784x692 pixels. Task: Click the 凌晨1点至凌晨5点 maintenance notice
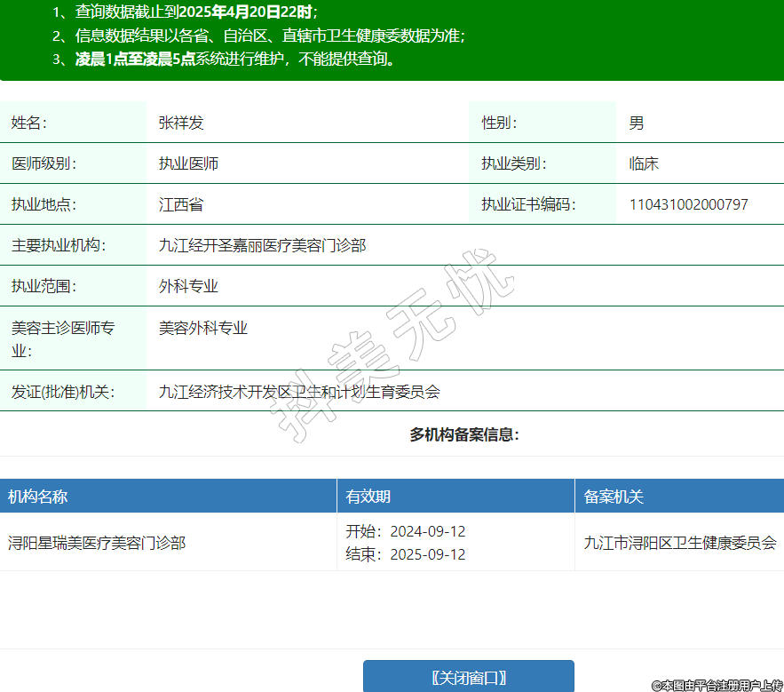(135, 60)
